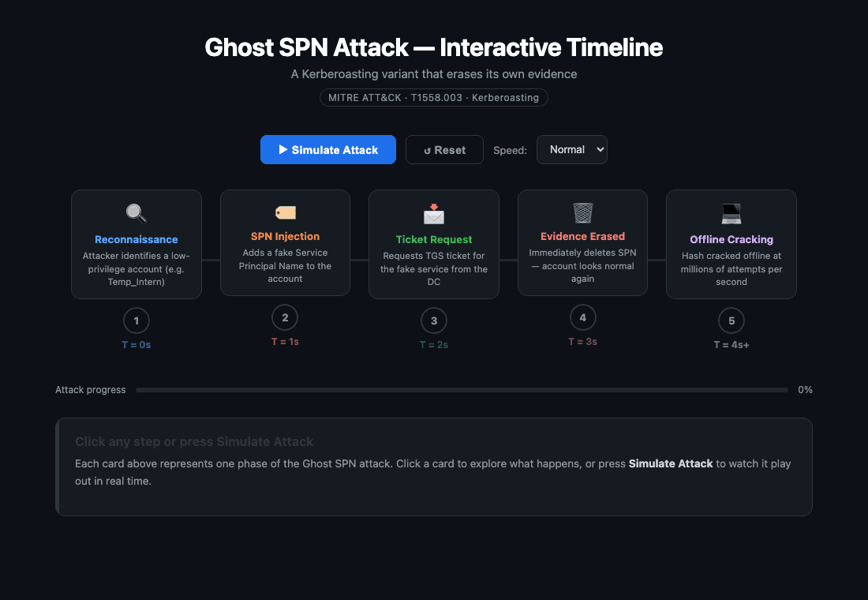Screen dimensions: 868x600
Task: Click the 'T = 3s' time label
Action: [583, 342]
